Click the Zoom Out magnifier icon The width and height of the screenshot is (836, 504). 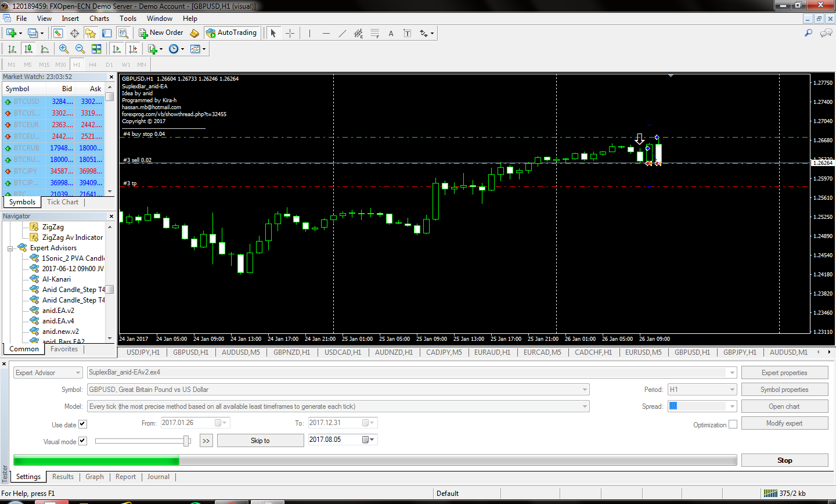[80, 49]
